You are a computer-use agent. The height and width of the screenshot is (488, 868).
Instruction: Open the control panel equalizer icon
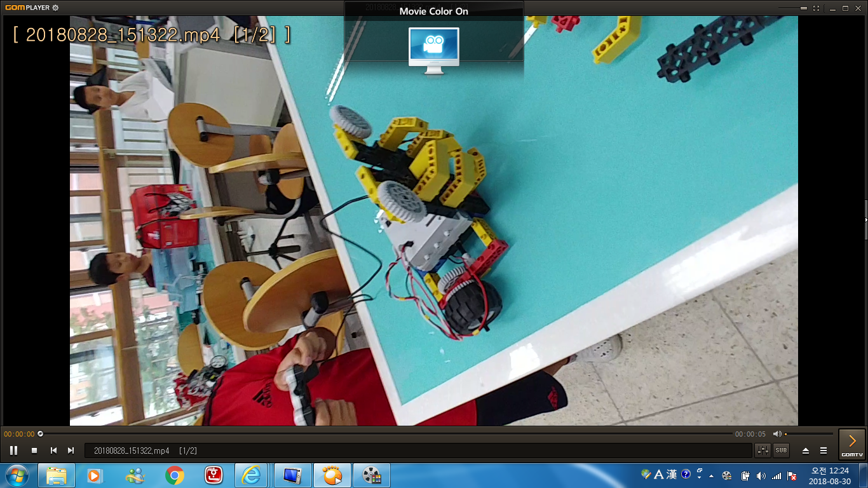point(763,451)
